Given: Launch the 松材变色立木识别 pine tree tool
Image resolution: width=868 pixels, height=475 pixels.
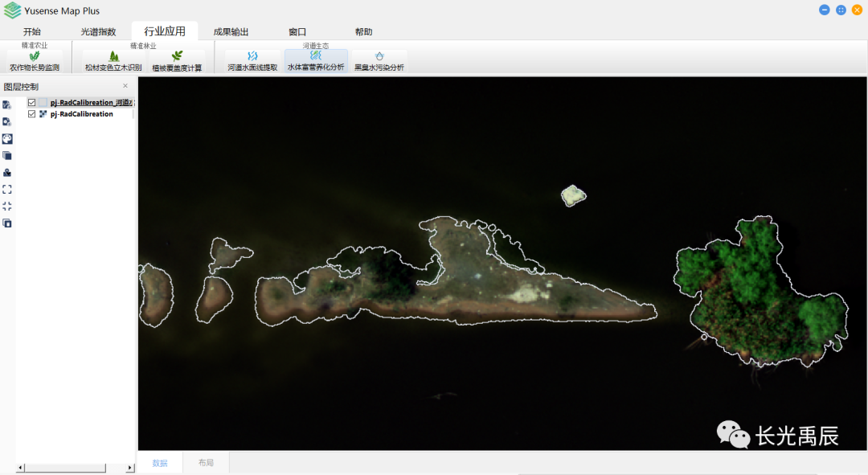Looking at the screenshot, I should (113, 62).
